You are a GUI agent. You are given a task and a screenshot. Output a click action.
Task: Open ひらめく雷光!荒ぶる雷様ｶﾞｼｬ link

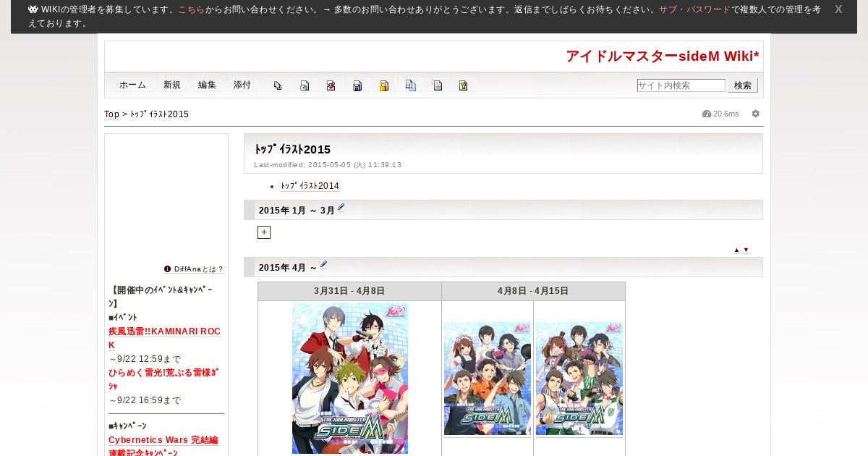point(163,379)
